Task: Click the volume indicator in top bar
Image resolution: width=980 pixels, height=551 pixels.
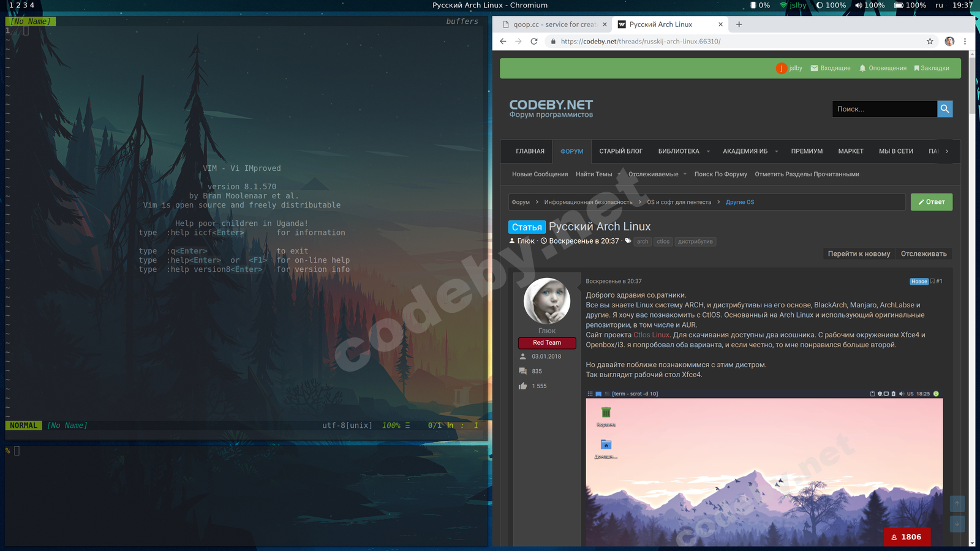Action: coord(870,5)
